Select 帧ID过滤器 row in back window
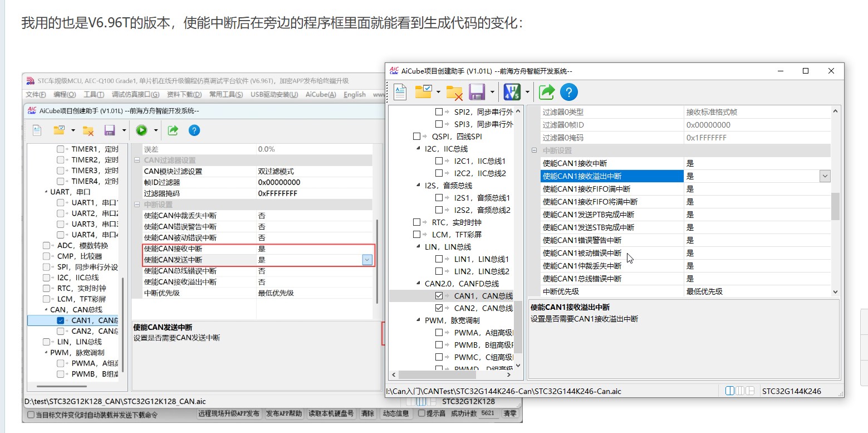Viewport: 868px width, 433px height. coord(258,182)
